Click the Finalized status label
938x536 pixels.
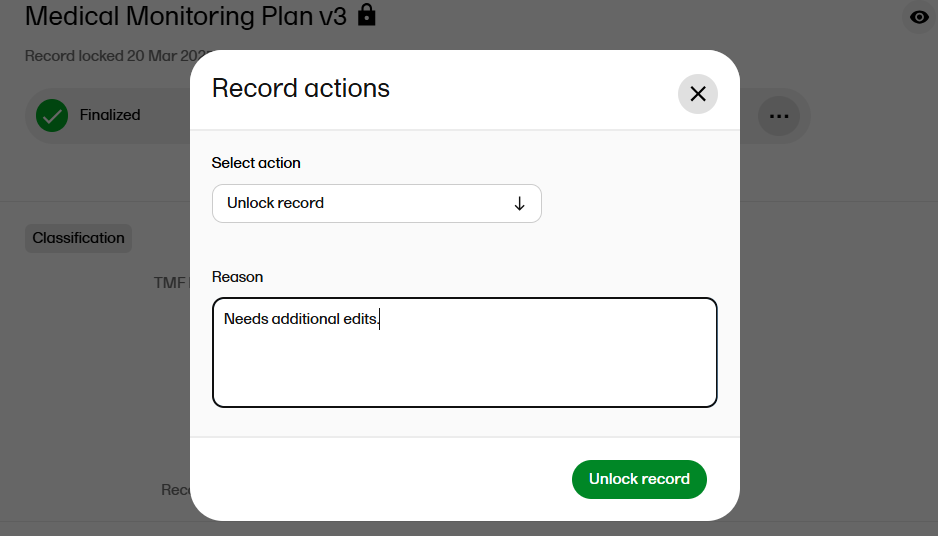pos(110,115)
